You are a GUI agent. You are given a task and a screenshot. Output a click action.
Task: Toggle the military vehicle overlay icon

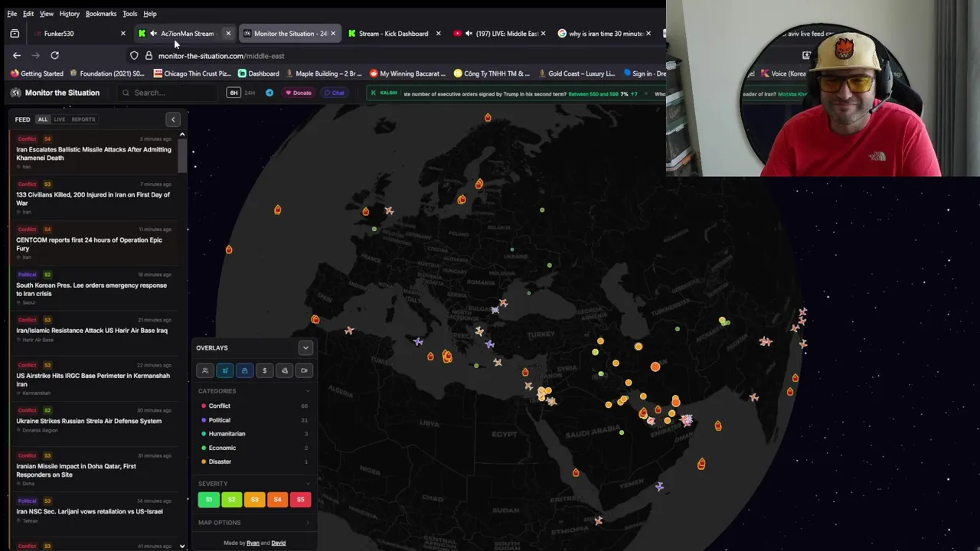225,370
